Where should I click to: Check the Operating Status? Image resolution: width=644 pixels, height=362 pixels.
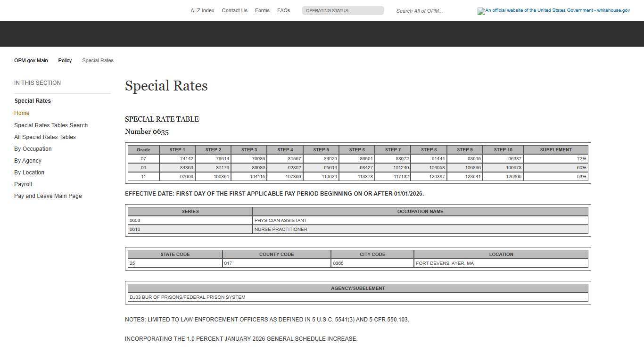[343, 10]
